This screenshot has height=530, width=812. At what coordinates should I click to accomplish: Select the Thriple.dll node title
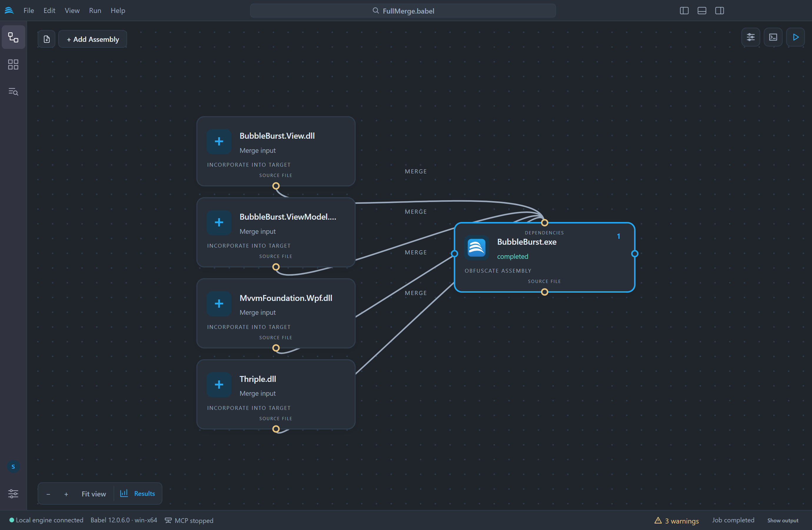[258, 379]
